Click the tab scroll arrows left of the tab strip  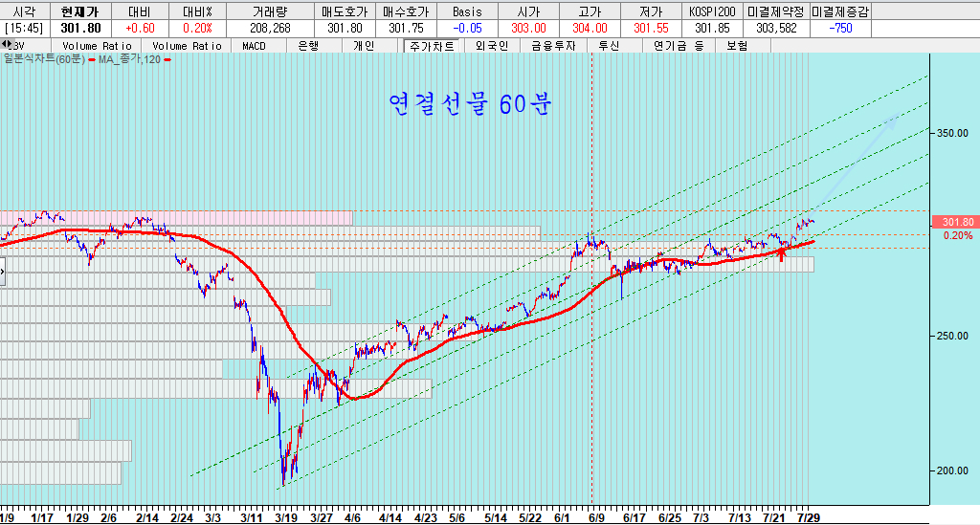[7, 45]
